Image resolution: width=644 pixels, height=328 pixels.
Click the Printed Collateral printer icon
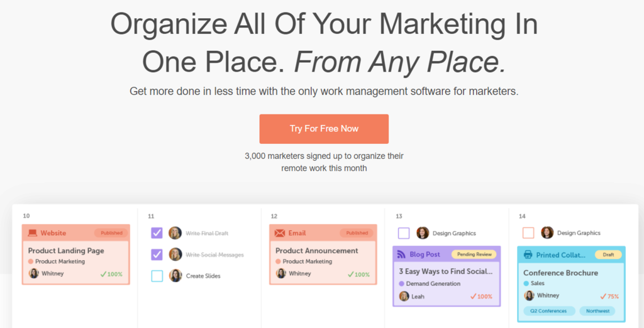(528, 255)
